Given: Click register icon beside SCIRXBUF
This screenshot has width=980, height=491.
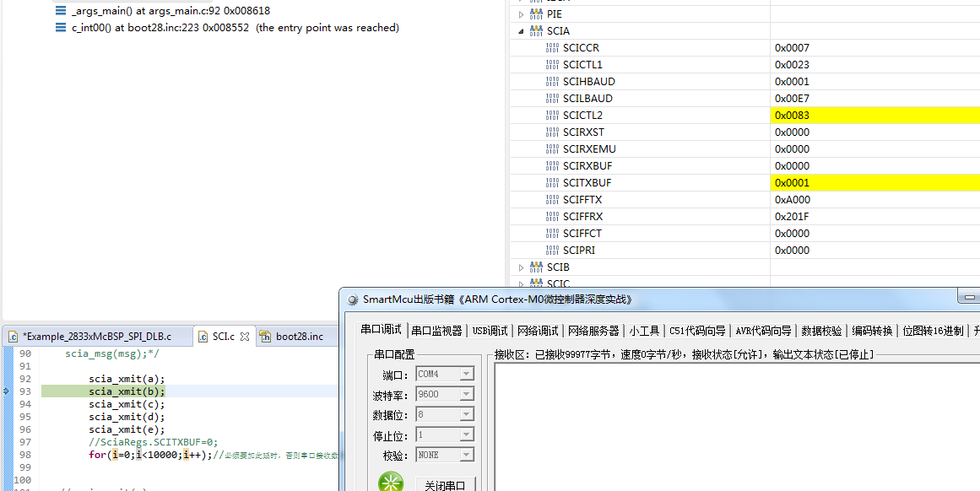Looking at the screenshot, I should pyautogui.click(x=553, y=165).
